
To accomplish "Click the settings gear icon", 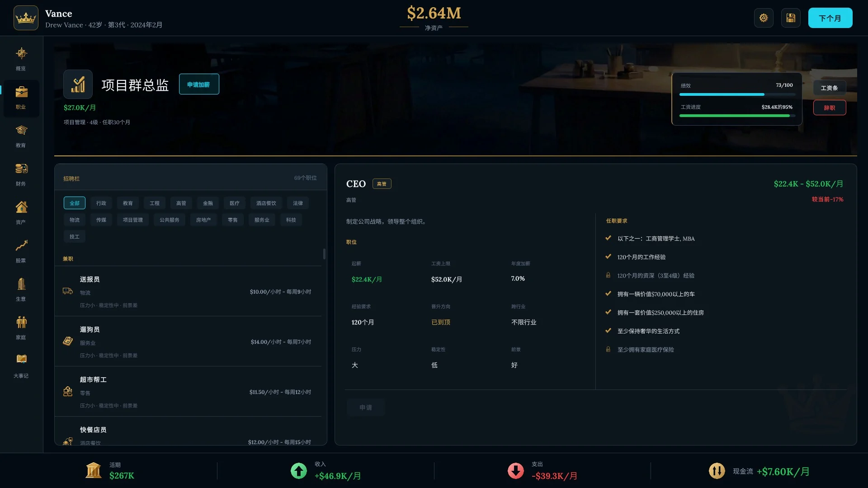I will [764, 18].
